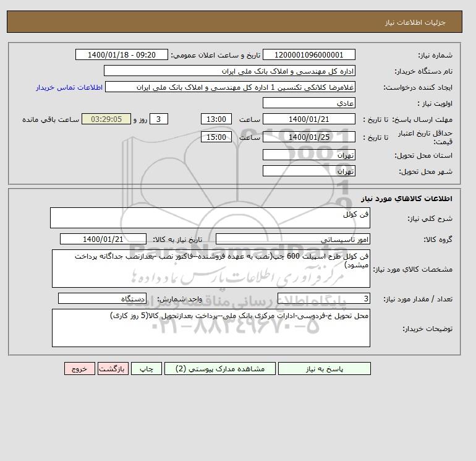The width and height of the screenshot is (476, 461).
Task: Click unit field showing دستگاه
Action: click(x=102, y=299)
